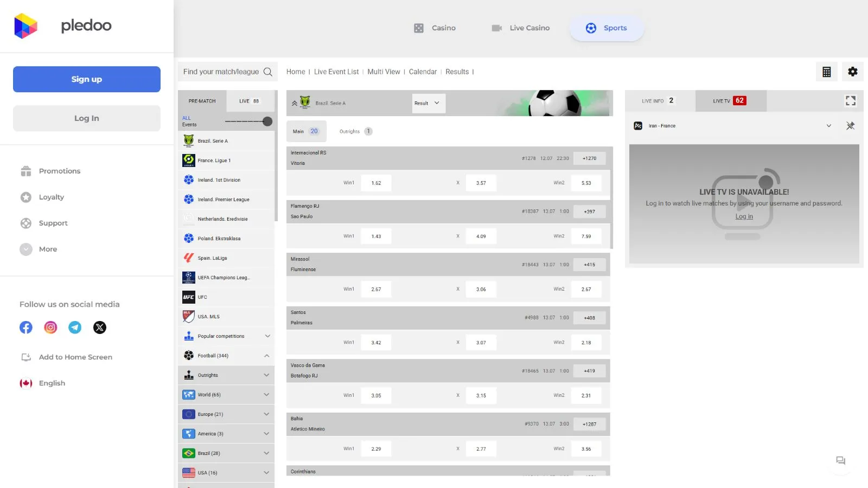Viewport: 868px width, 488px height.
Task: Open the Result market dropdown
Action: 428,103
